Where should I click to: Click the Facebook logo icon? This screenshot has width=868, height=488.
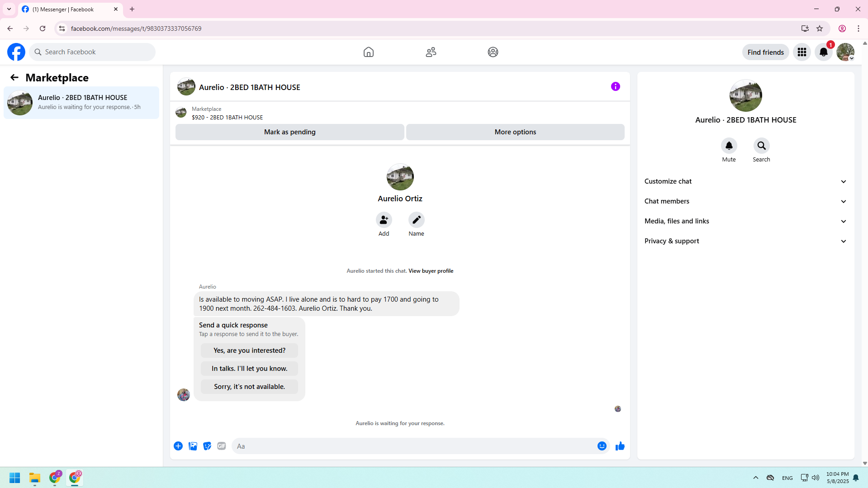(x=16, y=52)
